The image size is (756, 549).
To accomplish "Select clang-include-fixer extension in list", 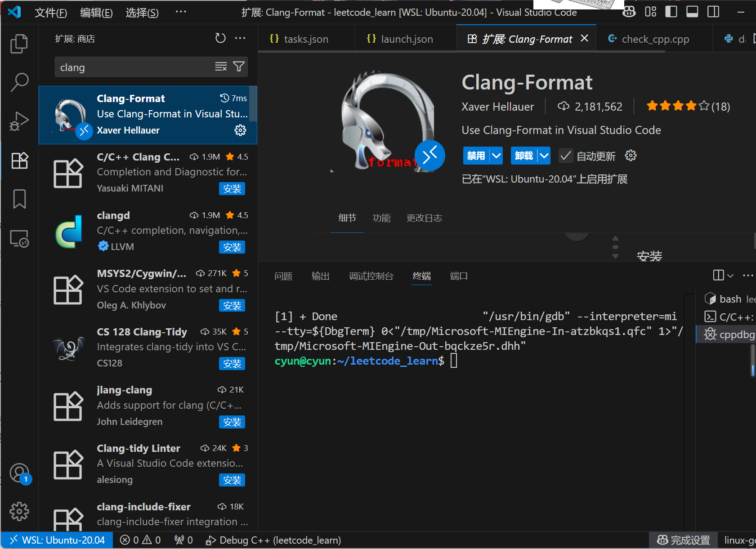I will point(148,513).
